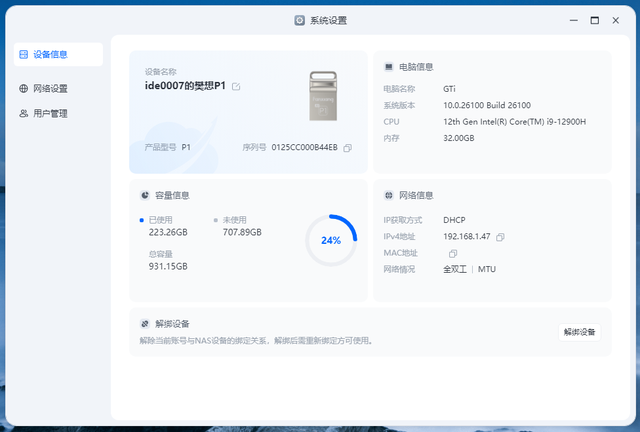Click the computer name GTi value
The image size is (640, 432).
coord(449,89)
